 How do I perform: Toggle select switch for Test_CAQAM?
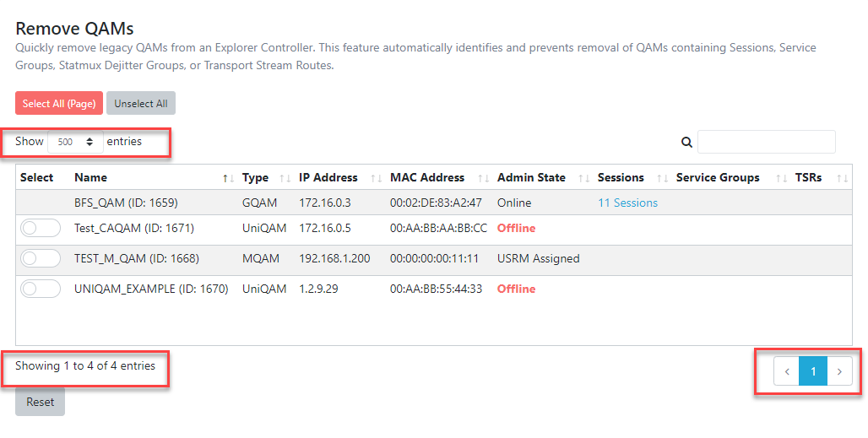41,228
